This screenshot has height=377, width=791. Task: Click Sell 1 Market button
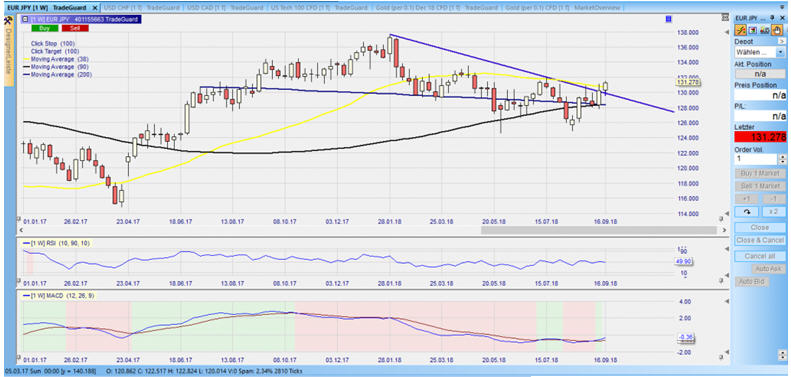760,186
